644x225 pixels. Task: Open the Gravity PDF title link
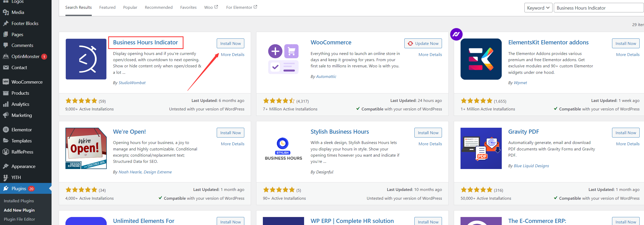(x=523, y=132)
